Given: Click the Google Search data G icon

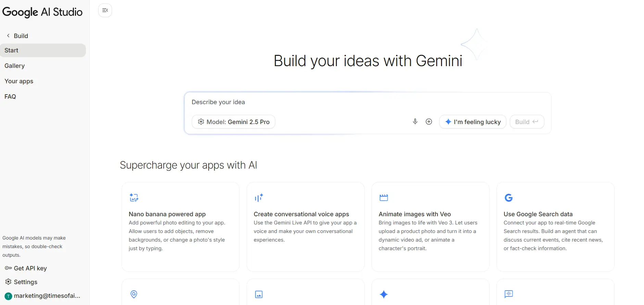Looking at the screenshot, I should coord(508,197).
